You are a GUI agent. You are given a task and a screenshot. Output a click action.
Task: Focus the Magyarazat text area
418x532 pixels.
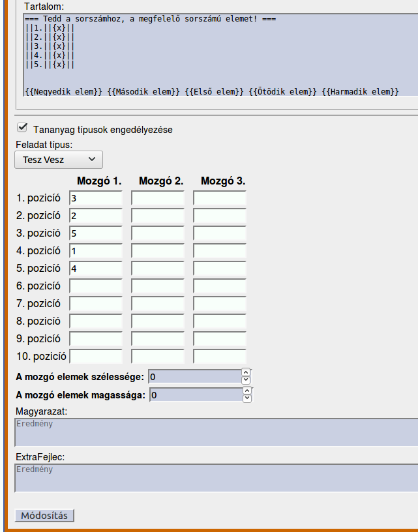point(215,432)
